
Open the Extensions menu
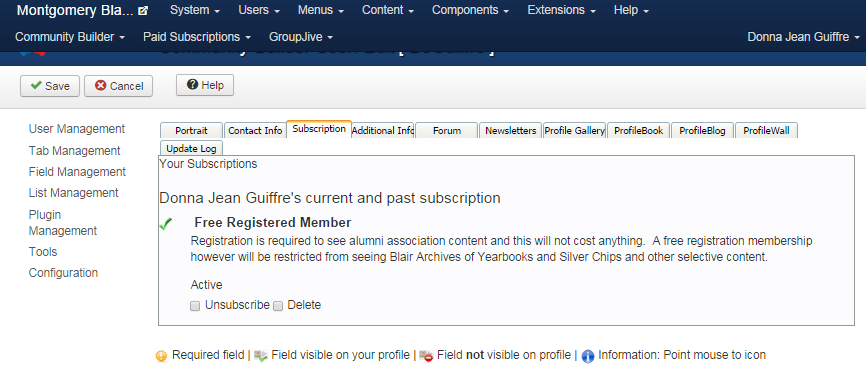[562, 10]
